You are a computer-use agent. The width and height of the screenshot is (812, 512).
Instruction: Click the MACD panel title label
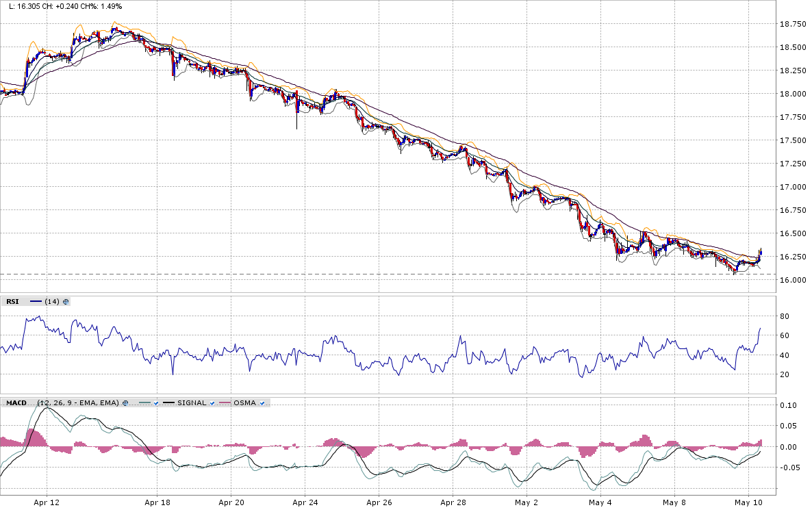click(x=16, y=403)
